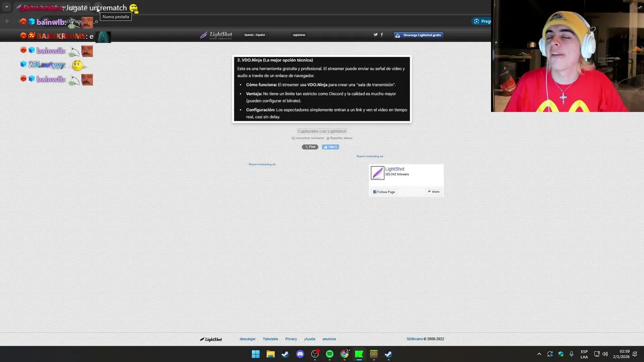Screen dimensions: 644x362
Task: Open Windows Start menu
Action: [256, 354]
